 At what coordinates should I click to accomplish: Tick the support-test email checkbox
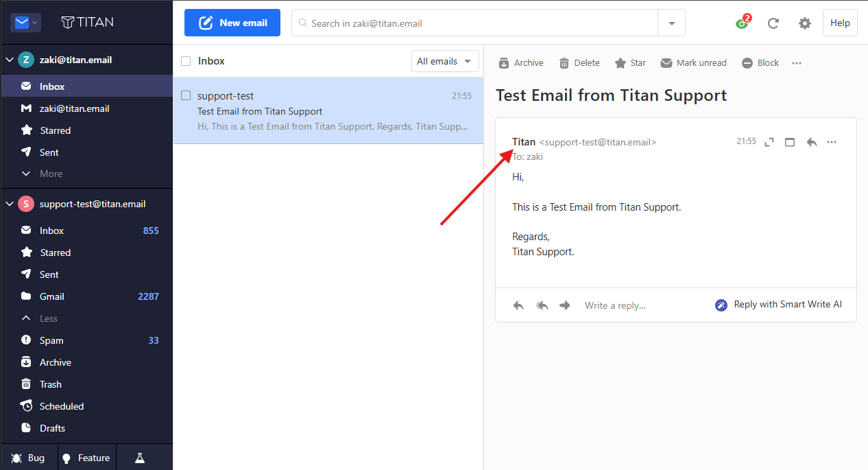coord(186,95)
